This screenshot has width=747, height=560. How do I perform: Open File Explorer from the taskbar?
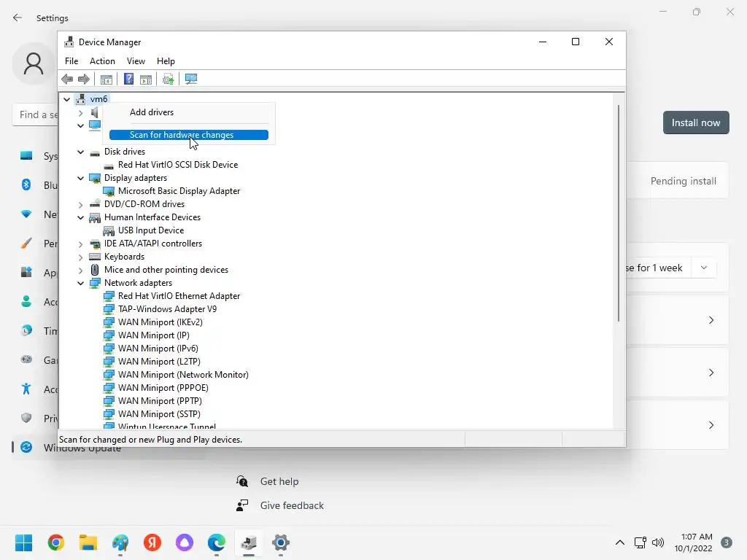(x=88, y=542)
